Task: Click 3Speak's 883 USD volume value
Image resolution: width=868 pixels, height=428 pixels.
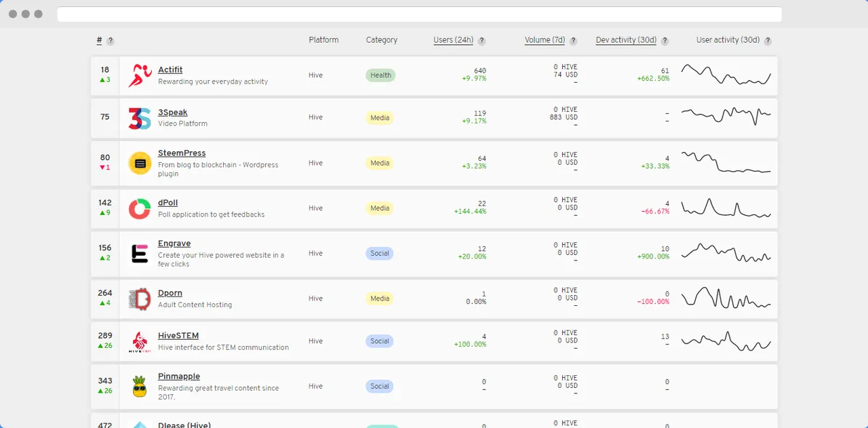Action: coord(564,117)
